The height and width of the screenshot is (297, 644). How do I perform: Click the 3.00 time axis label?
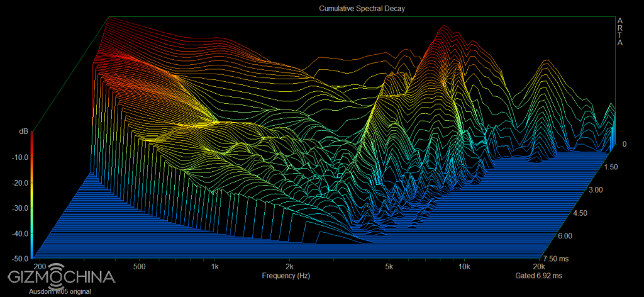click(594, 190)
